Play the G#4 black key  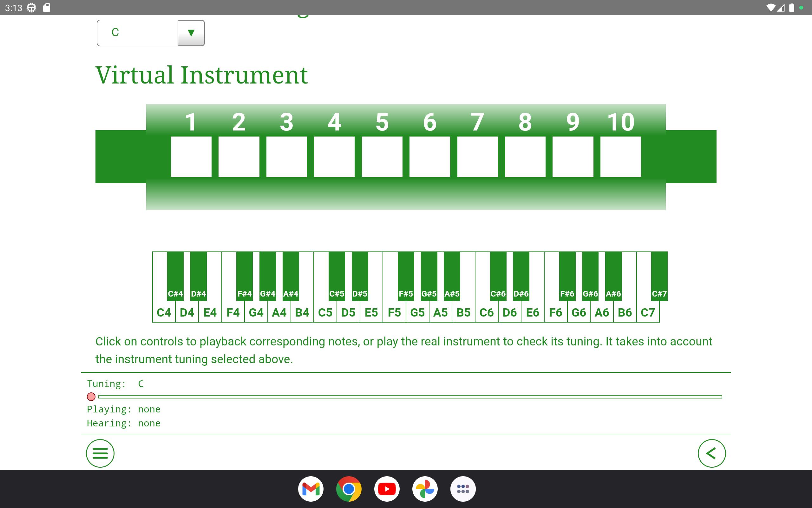tap(267, 276)
